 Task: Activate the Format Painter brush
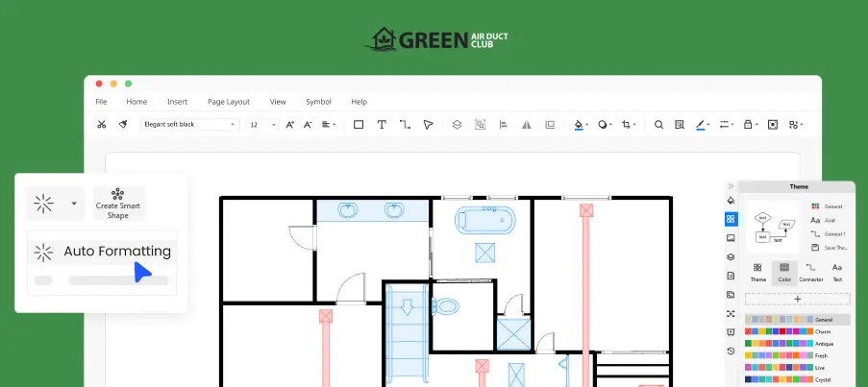[123, 125]
